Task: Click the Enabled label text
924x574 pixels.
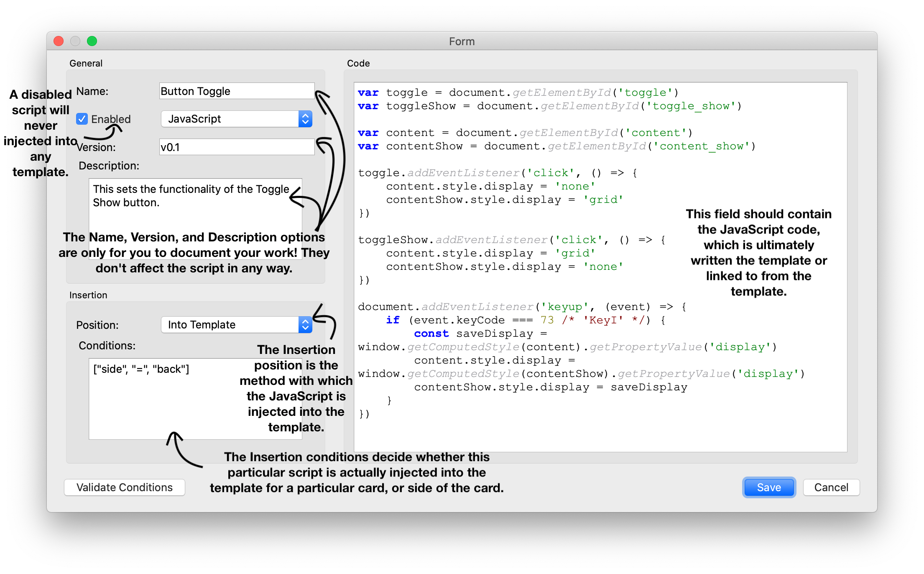Action: tap(111, 119)
